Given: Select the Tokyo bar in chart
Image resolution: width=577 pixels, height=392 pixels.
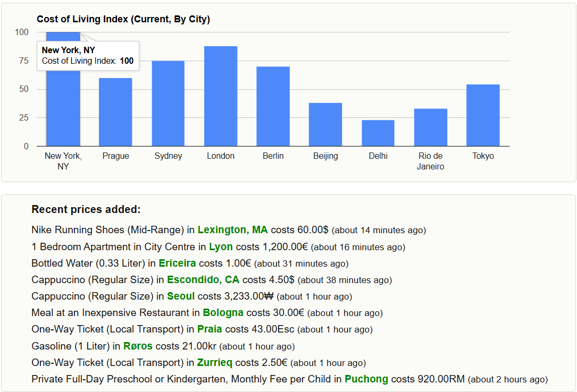Looking at the screenshot, I should (483, 115).
